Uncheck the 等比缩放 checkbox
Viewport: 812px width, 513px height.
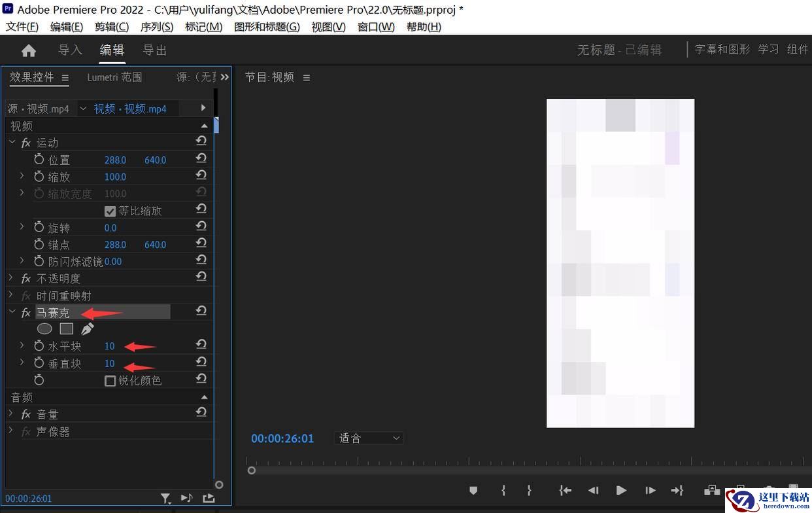(x=110, y=211)
